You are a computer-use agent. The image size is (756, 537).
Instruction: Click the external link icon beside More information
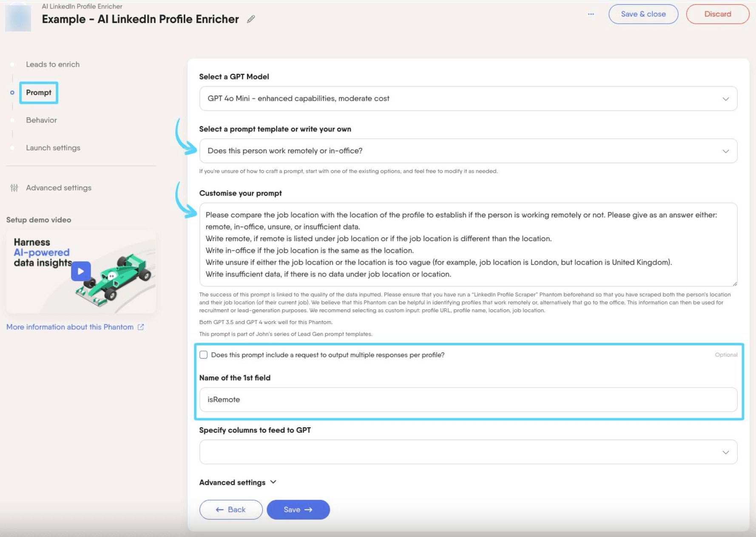141,327
